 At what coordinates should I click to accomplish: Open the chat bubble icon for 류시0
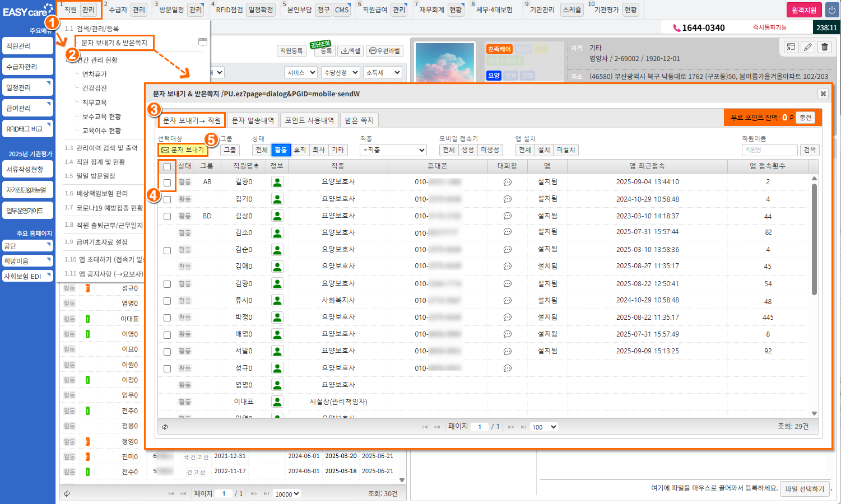tap(507, 301)
